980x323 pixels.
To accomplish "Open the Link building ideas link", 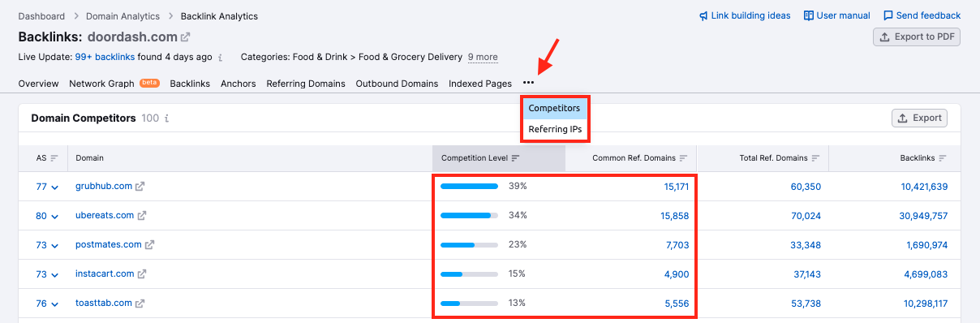I will (x=745, y=15).
